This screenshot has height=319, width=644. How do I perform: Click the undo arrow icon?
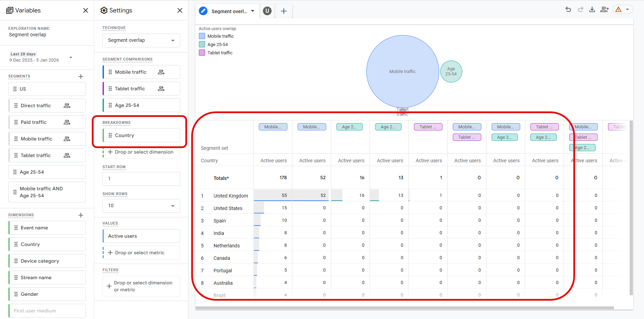pyautogui.click(x=568, y=9)
